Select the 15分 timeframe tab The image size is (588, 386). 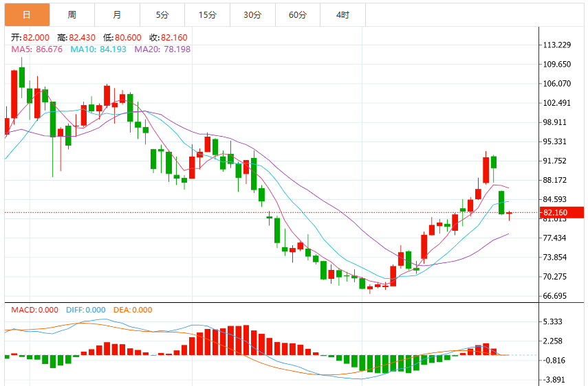tap(208, 15)
